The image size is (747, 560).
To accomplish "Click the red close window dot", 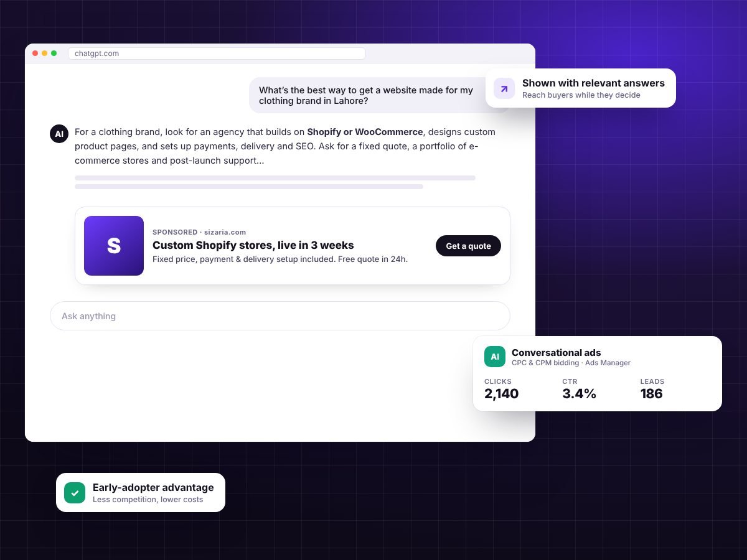I will pyautogui.click(x=35, y=54).
